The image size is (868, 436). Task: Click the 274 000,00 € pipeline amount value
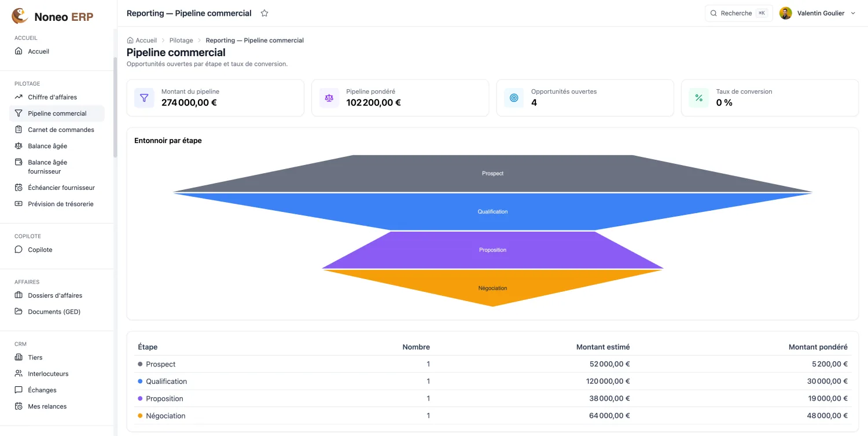(x=189, y=102)
